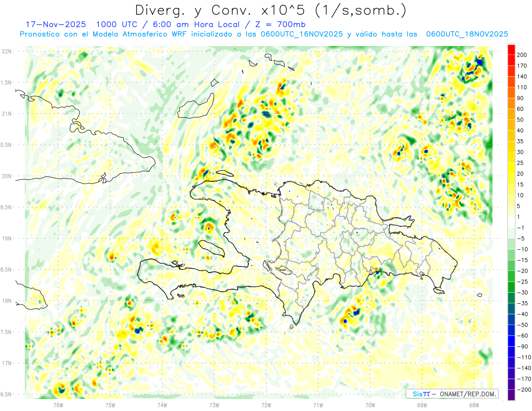This screenshot has height=411, width=532.
Task: Click the positive '20' colorbar value
Action: tap(520, 174)
